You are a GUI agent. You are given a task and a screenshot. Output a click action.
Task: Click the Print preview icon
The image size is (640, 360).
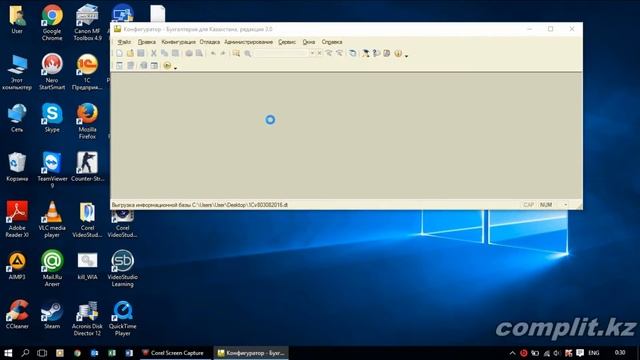point(199,53)
